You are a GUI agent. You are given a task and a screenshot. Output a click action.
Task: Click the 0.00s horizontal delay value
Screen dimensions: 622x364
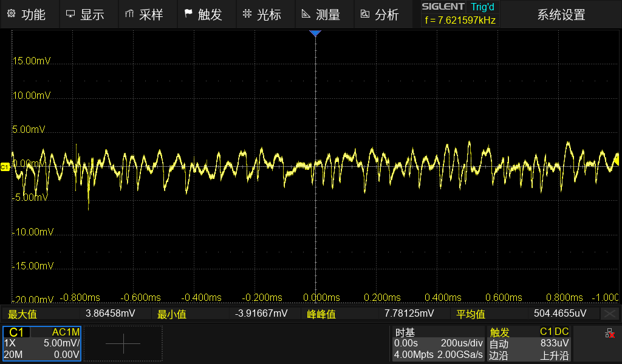[x=406, y=343]
